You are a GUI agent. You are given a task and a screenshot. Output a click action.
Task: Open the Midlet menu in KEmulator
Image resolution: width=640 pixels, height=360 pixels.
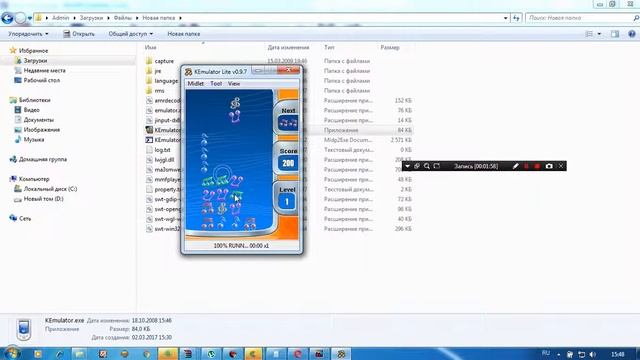(x=196, y=83)
